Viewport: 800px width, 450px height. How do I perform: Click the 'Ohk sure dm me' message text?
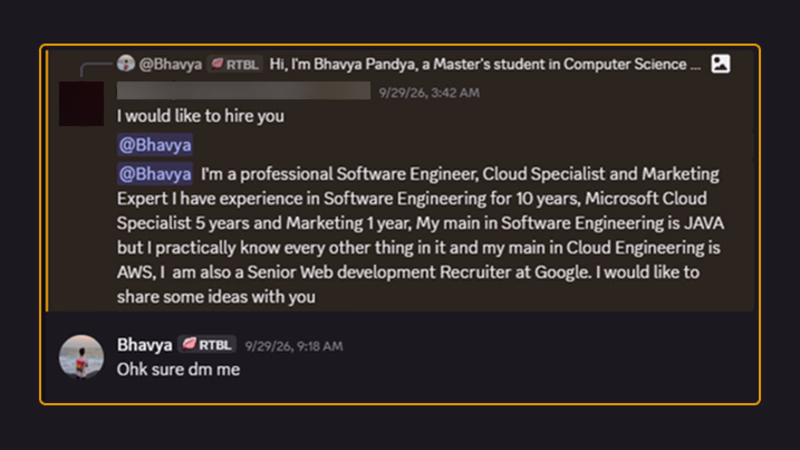coord(178,369)
